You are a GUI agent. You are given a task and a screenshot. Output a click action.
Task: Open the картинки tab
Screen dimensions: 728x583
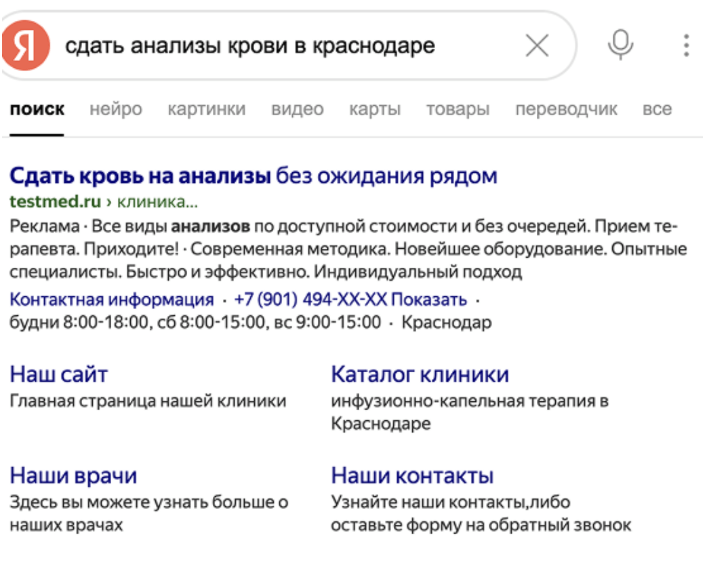tap(207, 109)
